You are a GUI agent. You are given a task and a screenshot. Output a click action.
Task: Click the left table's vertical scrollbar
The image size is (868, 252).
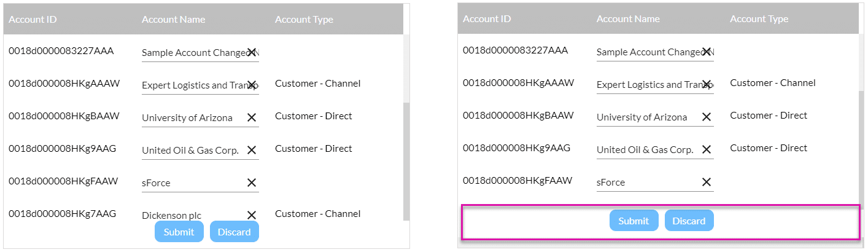pos(406,160)
